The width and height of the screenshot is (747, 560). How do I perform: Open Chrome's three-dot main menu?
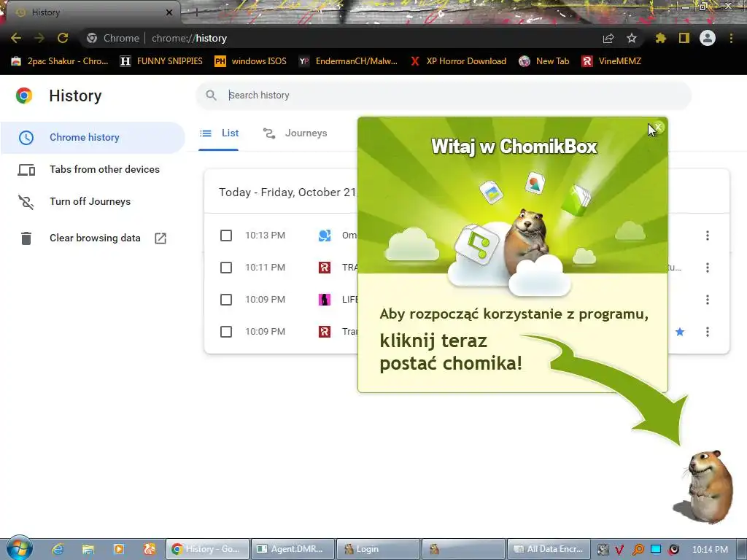click(731, 38)
